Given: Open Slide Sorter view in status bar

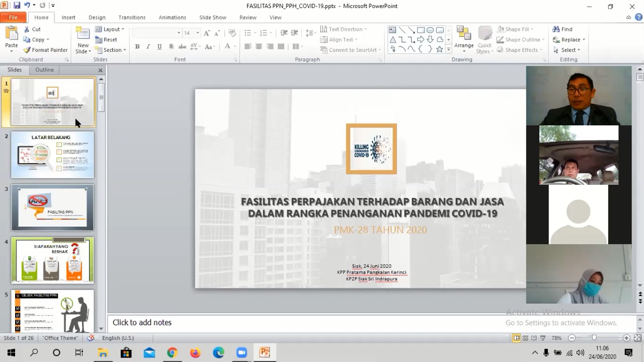Looking at the screenshot, I should click(525, 338).
